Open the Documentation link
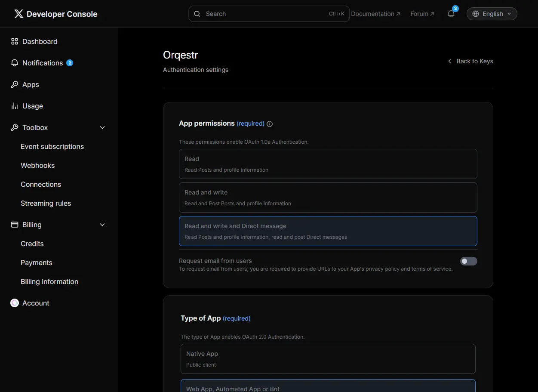 coord(376,14)
